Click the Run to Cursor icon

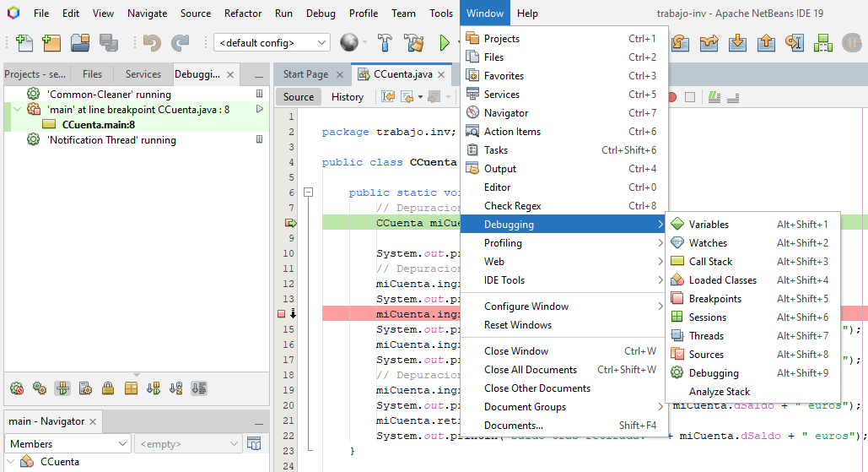(x=794, y=42)
